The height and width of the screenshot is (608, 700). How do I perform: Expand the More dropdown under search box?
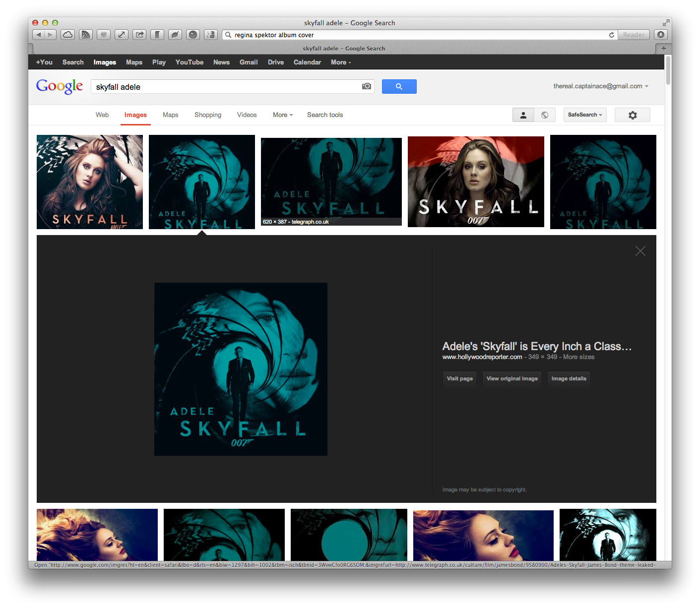(x=283, y=115)
